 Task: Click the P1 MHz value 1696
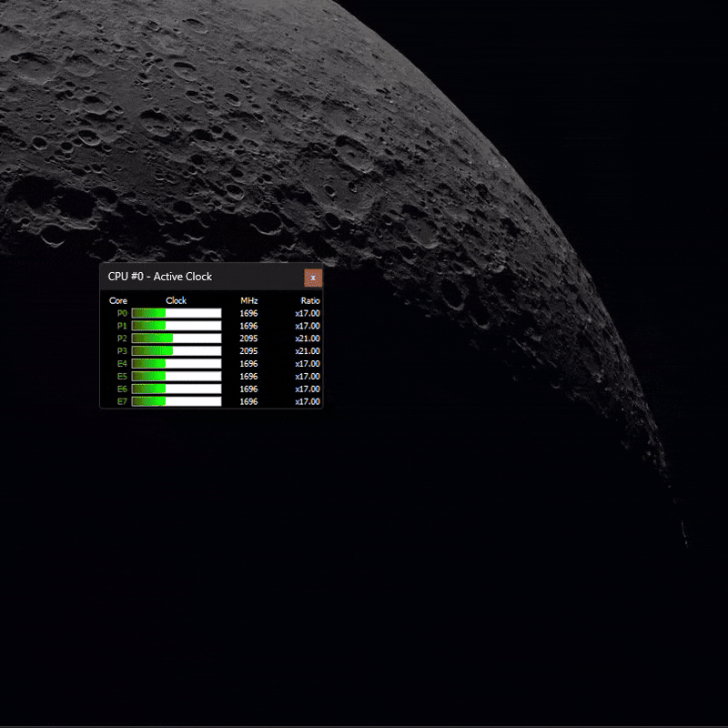(x=248, y=326)
